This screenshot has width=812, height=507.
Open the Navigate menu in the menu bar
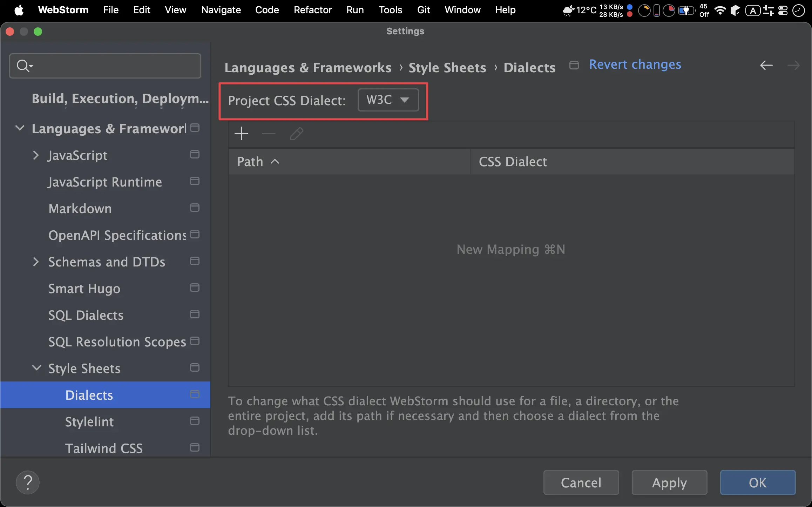click(x=221, y=10)
